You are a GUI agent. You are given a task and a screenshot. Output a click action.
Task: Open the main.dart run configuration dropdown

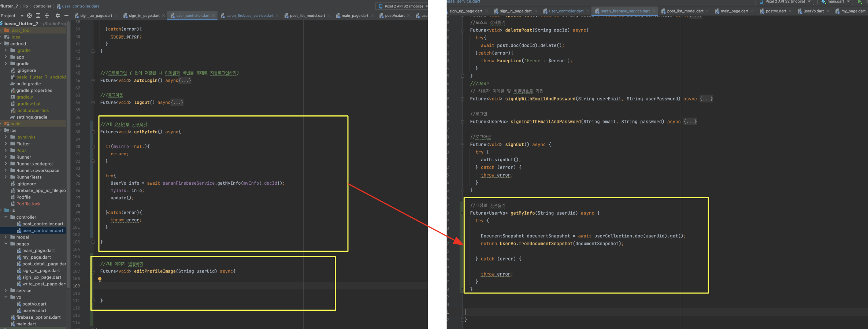(836, 2)
